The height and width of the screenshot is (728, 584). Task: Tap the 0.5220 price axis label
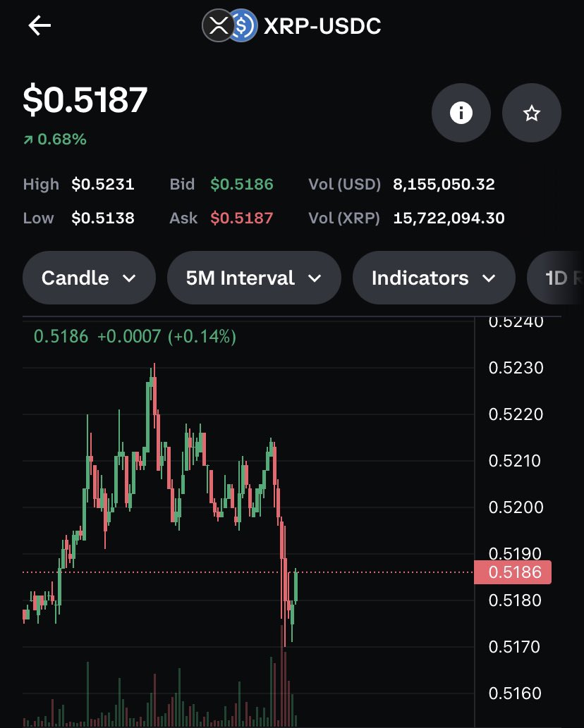[516, 414]
